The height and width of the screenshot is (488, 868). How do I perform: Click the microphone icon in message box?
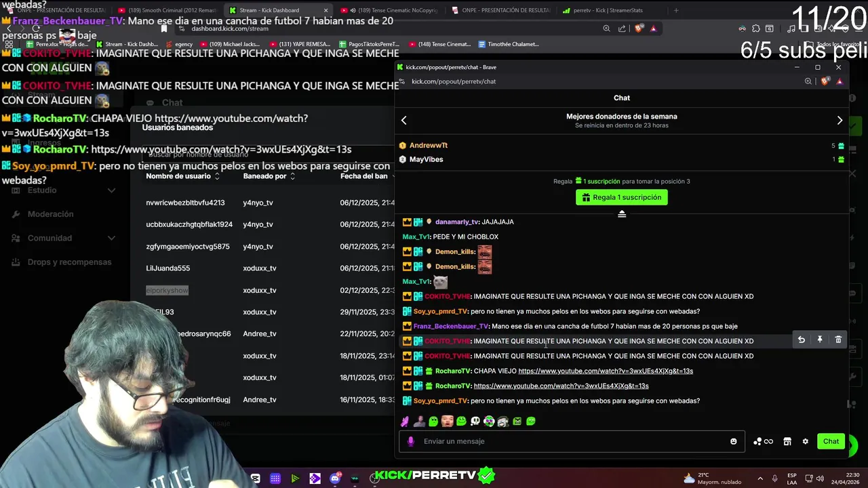(x=410, y=441)
